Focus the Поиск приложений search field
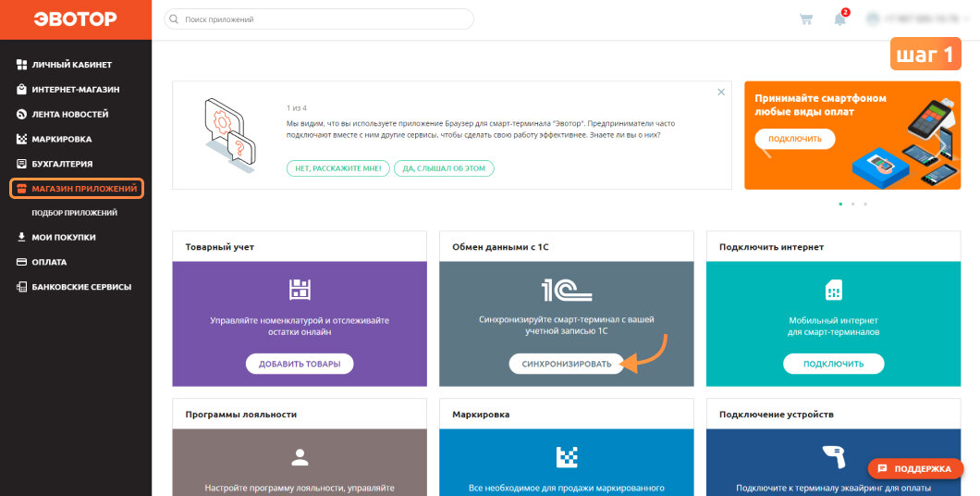Viewport: 980px width, 496px height. (319, 19)
